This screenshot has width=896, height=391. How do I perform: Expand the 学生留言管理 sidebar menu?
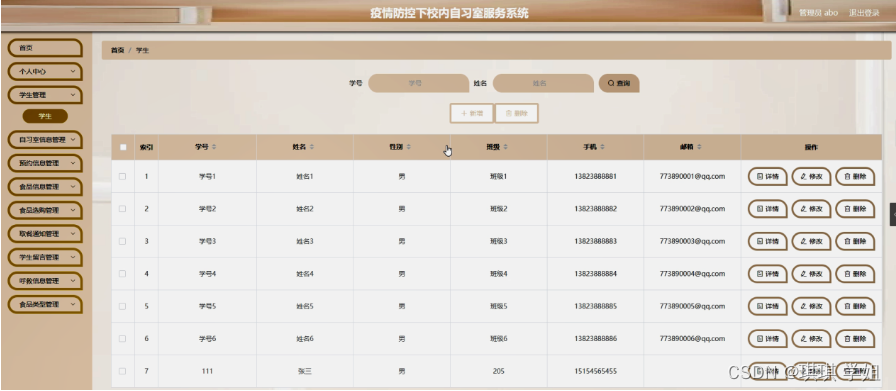point(45,257)
